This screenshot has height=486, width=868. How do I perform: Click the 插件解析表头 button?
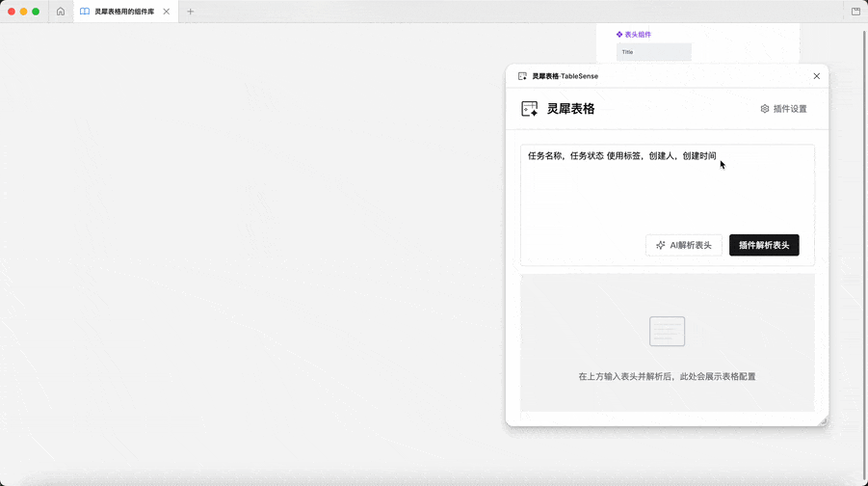(x=764, y=245)
